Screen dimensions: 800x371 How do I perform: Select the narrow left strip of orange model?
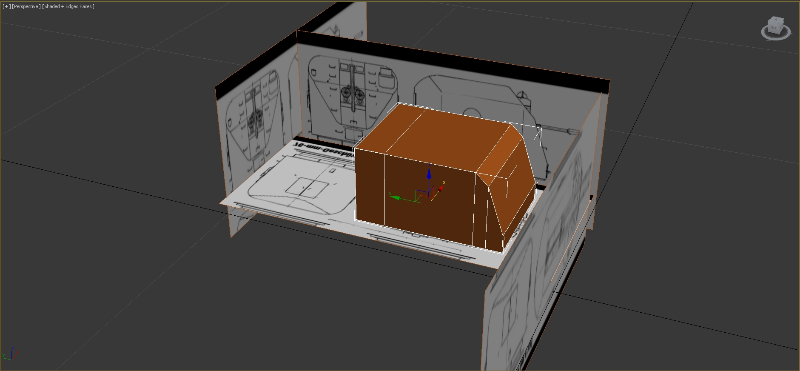[370, 186]
